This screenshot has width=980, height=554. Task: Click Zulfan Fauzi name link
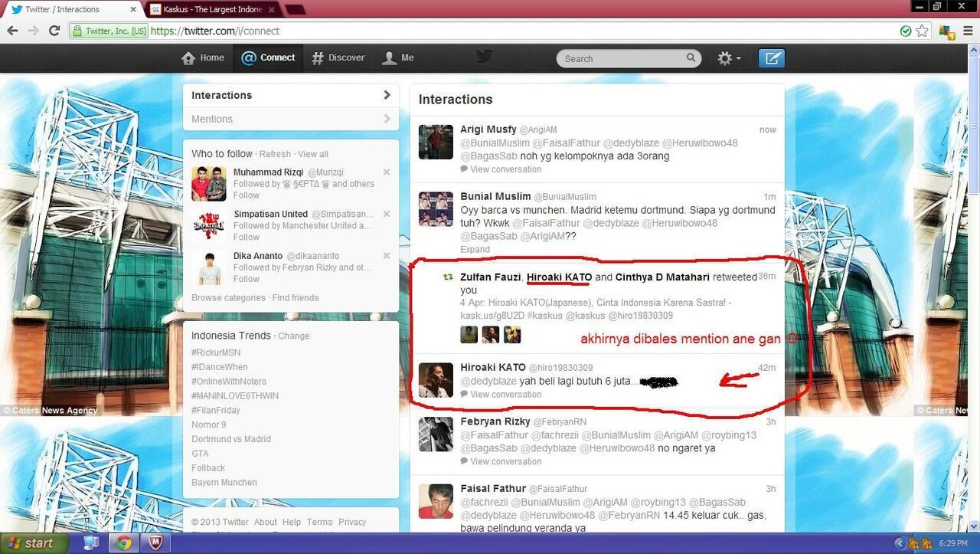(490, 277)
